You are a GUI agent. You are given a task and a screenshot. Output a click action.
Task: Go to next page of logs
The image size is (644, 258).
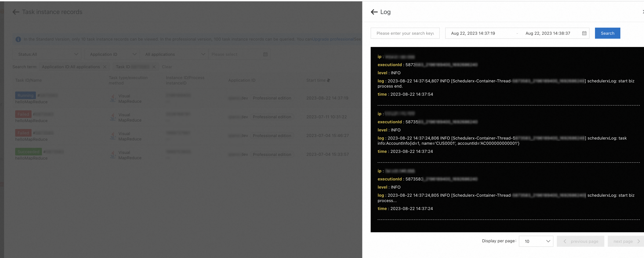(626, 241)
